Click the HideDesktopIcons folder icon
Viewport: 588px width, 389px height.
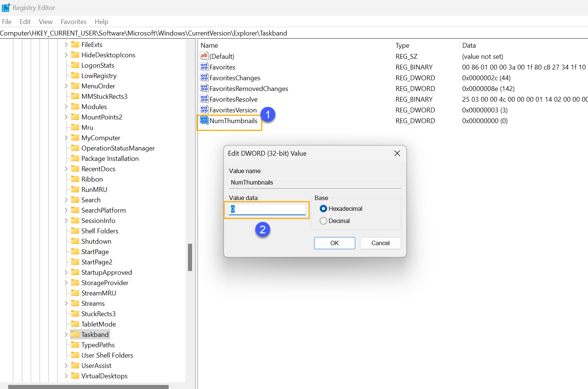point(75,55)
